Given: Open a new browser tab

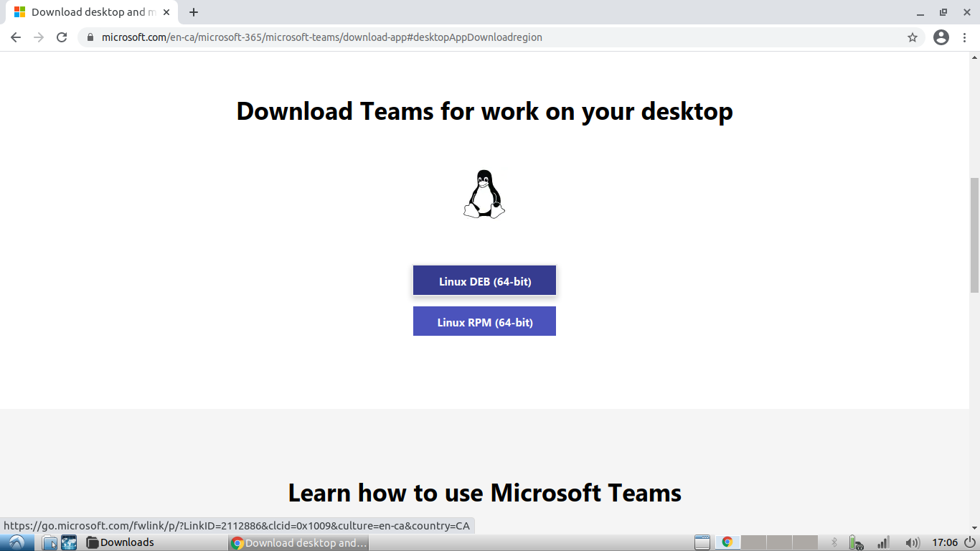Looking at the screenshot, I should (x=194, y=12).
